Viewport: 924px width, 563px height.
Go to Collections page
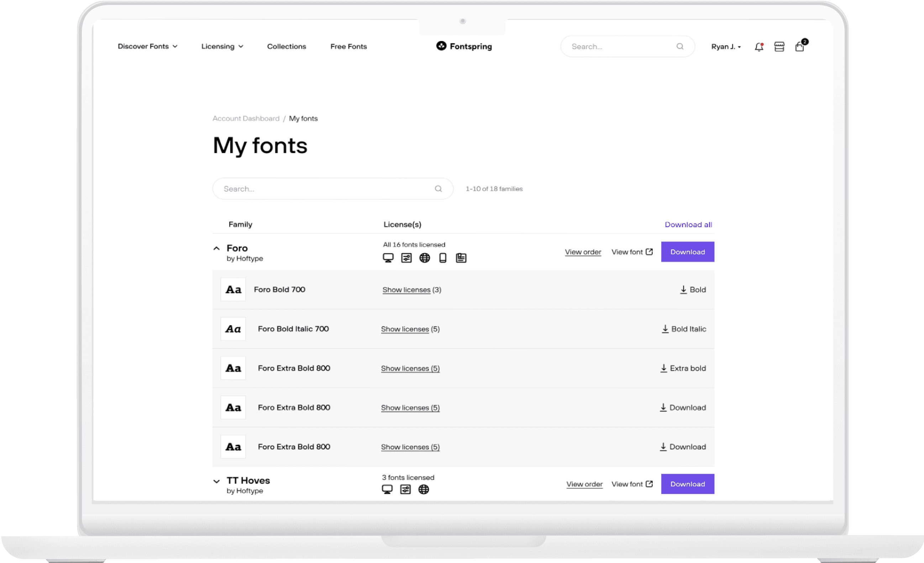(287, 47)
